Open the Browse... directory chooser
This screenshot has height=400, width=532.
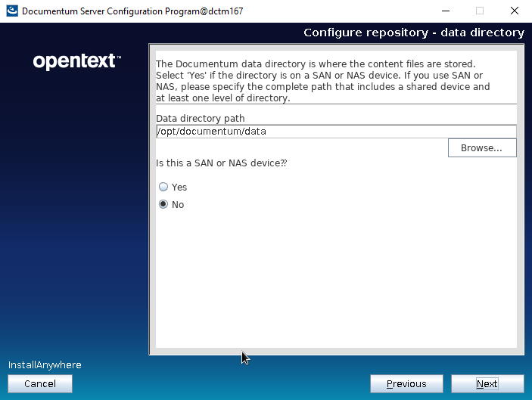tap(481, 148)
